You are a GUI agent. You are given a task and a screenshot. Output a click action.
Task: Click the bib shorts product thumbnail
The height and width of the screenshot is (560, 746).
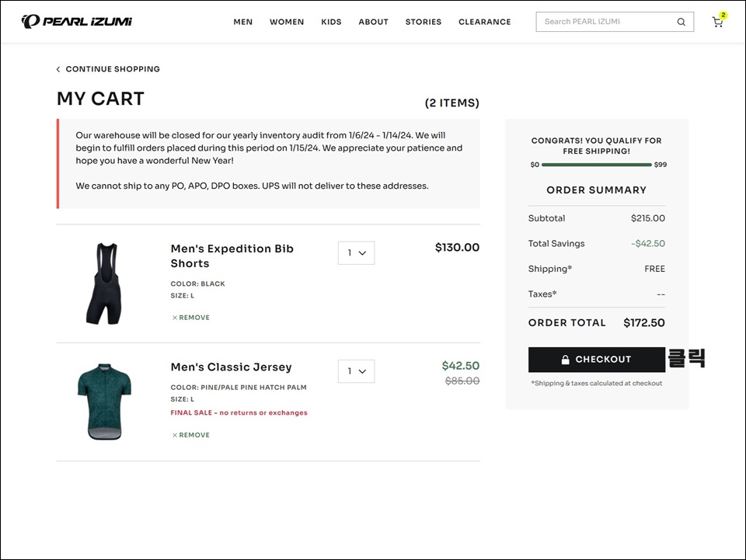(x=104, y=283)
